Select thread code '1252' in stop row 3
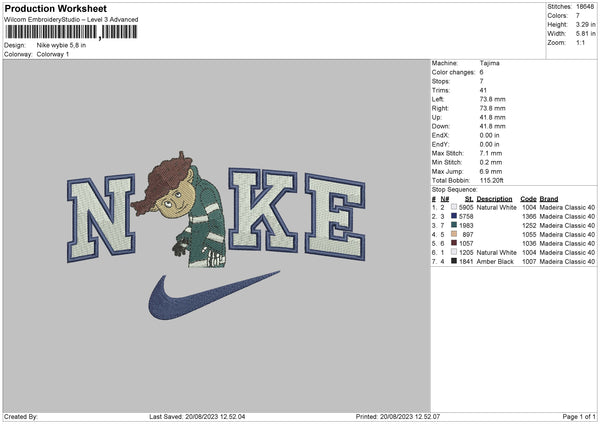The width and height of the screenshot is (600, 424). pos(529,225)
